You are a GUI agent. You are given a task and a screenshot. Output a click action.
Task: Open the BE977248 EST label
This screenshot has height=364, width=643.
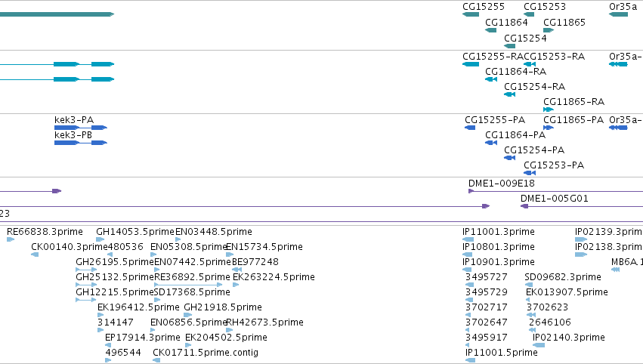(x=255, y=262)
